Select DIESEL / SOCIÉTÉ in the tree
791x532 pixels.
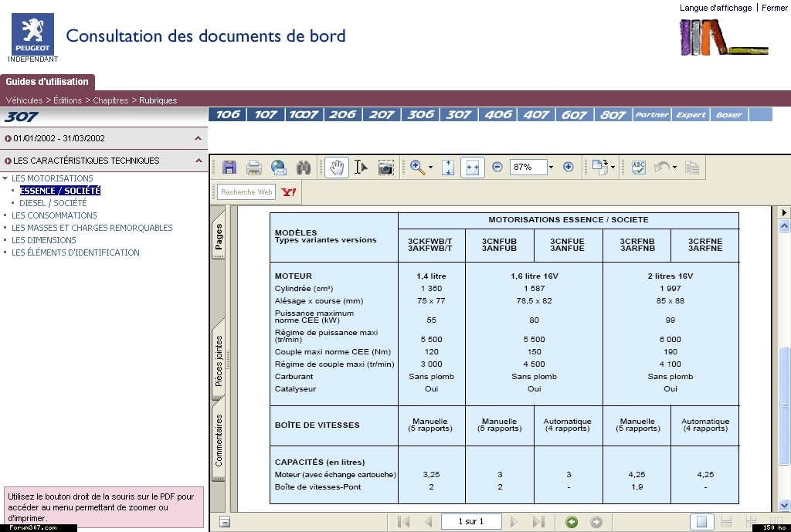53,203
